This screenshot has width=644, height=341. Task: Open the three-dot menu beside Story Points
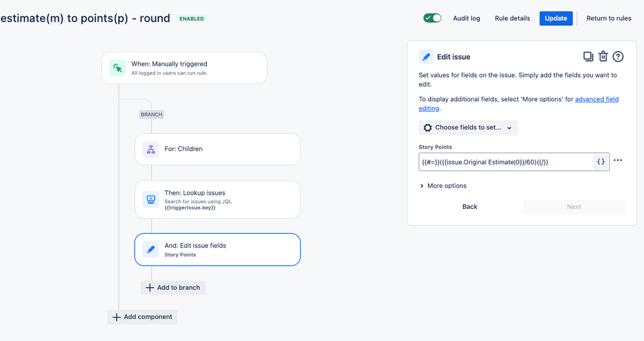pyautogui.click(x=618, y=161)
